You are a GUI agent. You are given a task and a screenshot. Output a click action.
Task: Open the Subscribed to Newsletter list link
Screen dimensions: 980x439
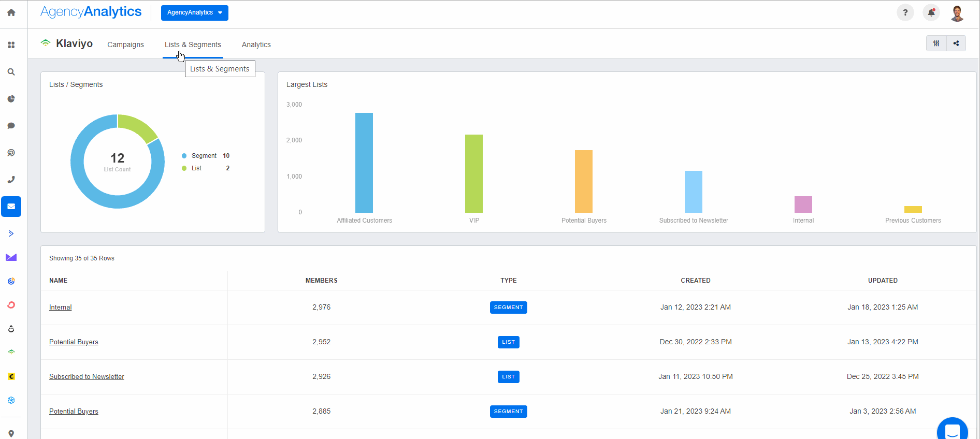click(x=87, y=377)
